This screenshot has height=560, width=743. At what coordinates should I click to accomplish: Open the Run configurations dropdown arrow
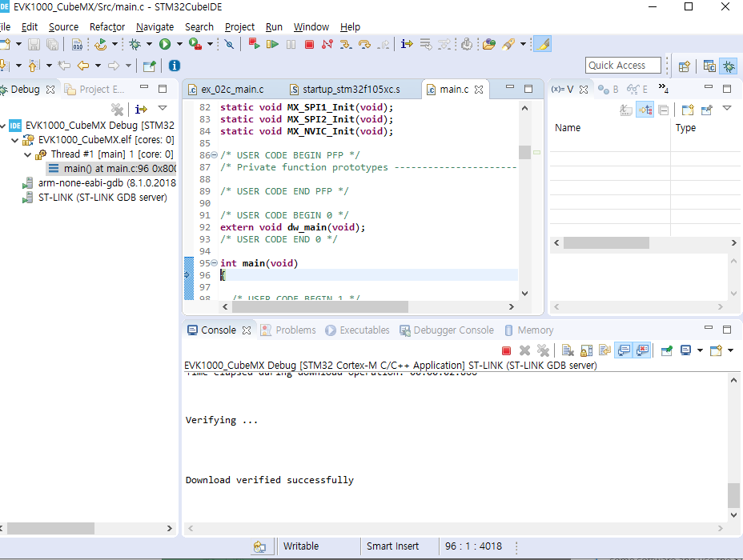coord(179,45)
